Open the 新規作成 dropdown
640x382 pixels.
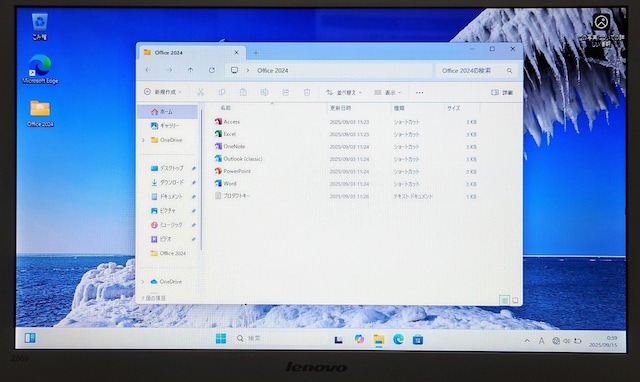[x=163, y=92]
